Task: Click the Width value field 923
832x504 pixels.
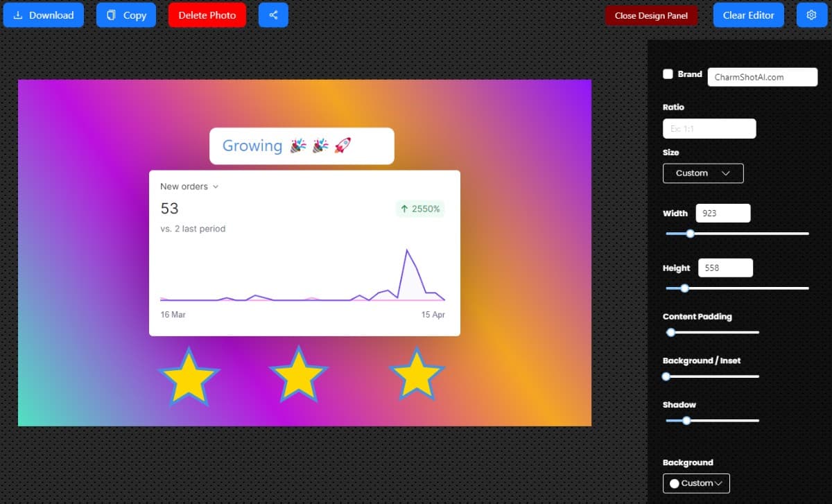Action: click(722, 214)
